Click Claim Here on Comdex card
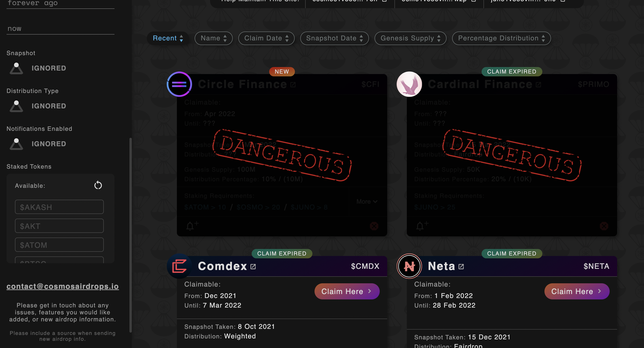The width and height of the screenshot is (644, 348). (x=347, y=291)
